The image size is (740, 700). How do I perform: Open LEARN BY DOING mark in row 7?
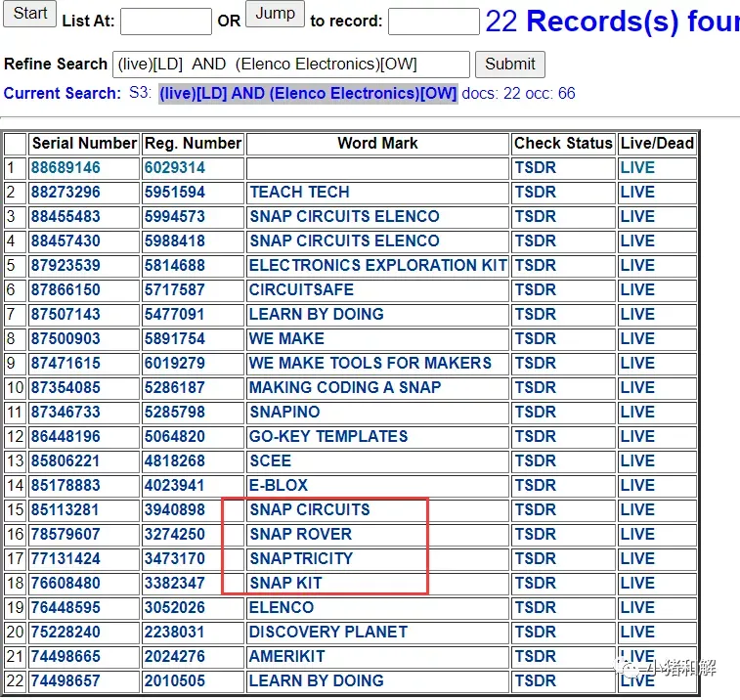317,315
